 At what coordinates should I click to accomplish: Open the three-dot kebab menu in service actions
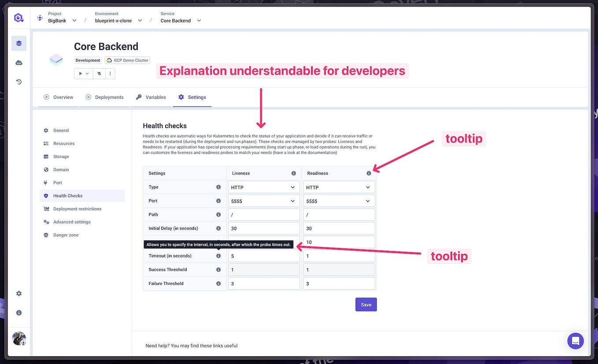[x=110, y=73]
